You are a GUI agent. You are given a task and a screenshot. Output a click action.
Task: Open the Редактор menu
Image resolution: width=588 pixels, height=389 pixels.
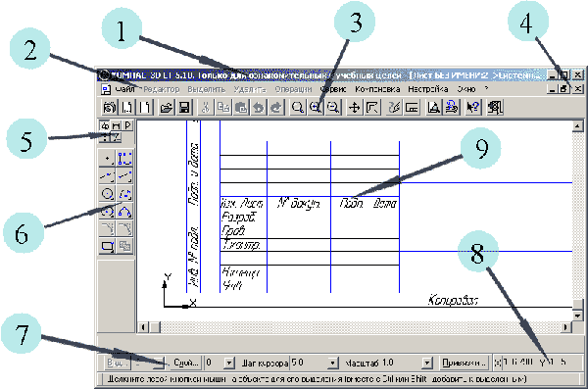coord(162,89)
